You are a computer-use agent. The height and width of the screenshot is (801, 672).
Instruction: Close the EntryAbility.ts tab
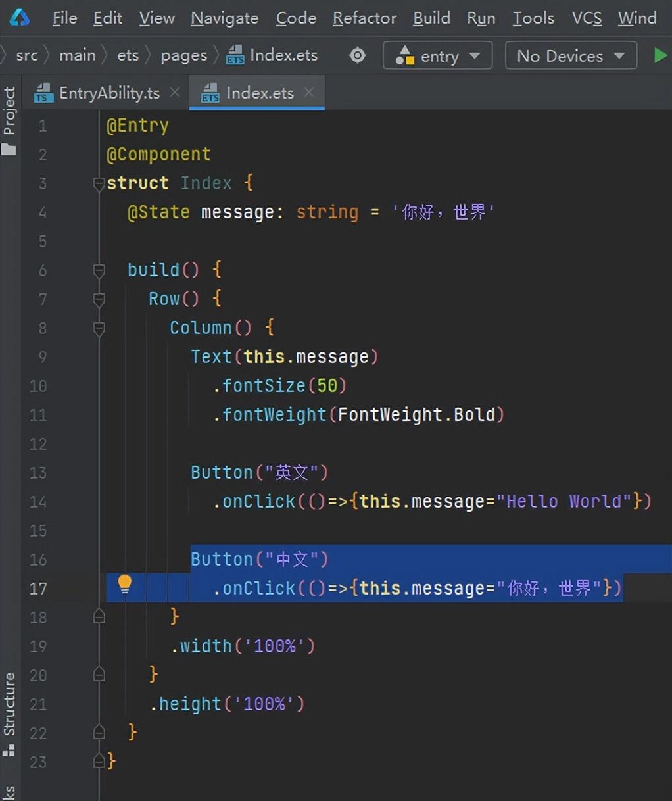(174, 93)
